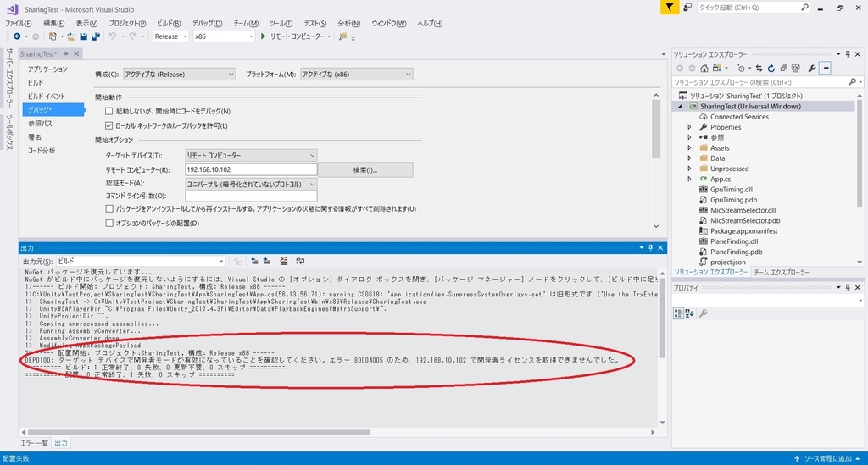Expand the Unprocessed folder node
The height and width of the screenshot is (465, 868).
point(690,169)
